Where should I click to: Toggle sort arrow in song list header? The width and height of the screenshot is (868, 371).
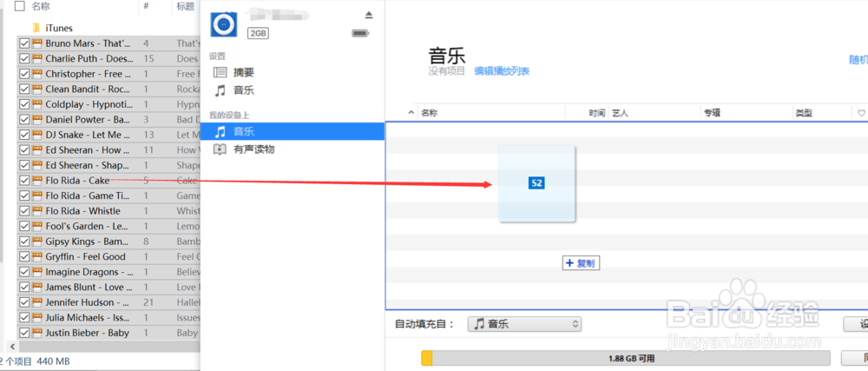pos(411,112)
